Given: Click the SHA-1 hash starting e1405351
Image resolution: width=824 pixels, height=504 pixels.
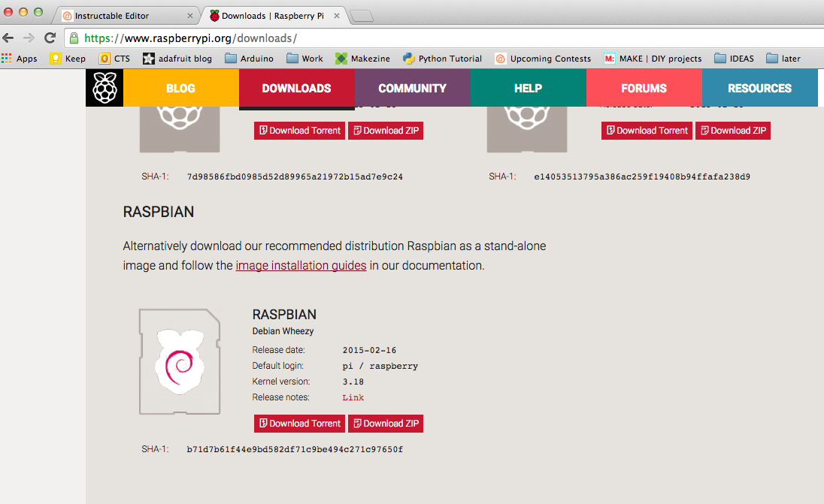Looking at the screenshot, I should [642, 177].
